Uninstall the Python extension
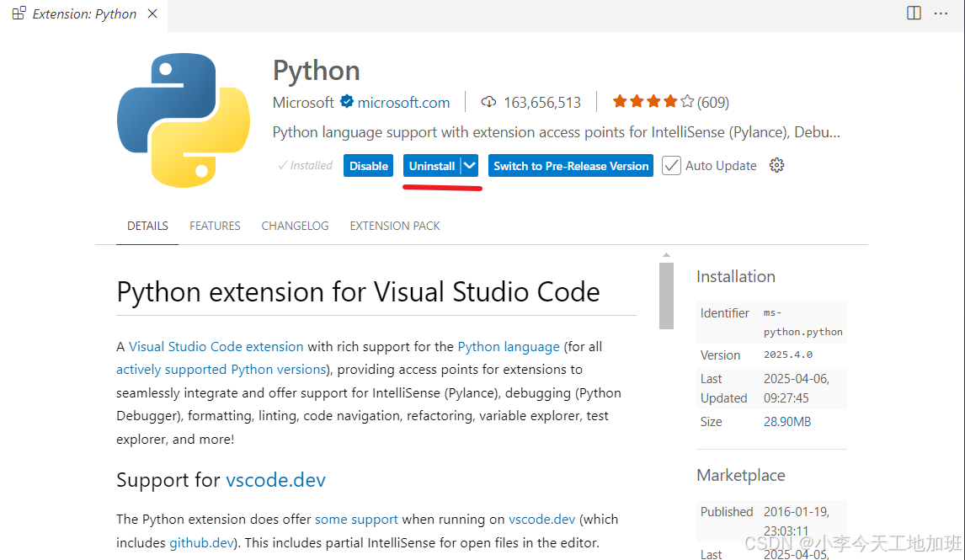 (431, 166)
